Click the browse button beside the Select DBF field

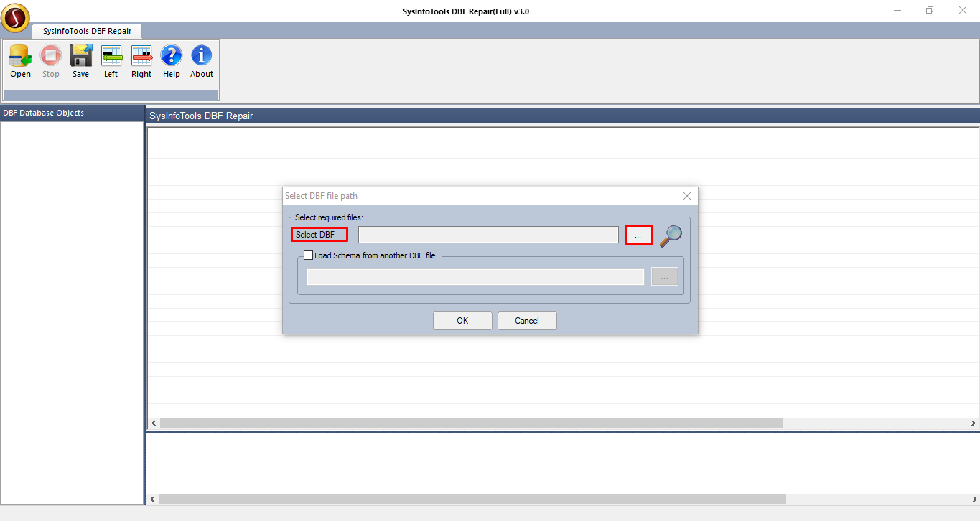(638, 235)
